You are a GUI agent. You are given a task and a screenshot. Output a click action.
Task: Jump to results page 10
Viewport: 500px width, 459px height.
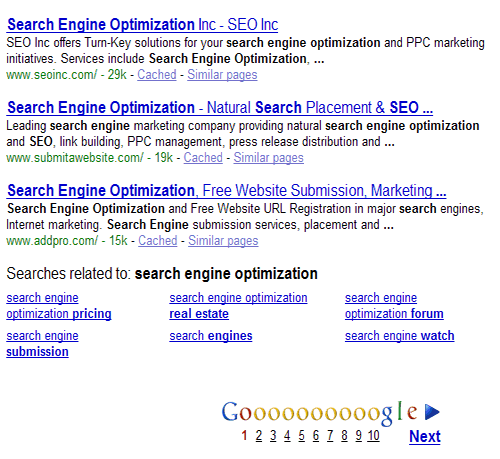(x=374, y=436)
